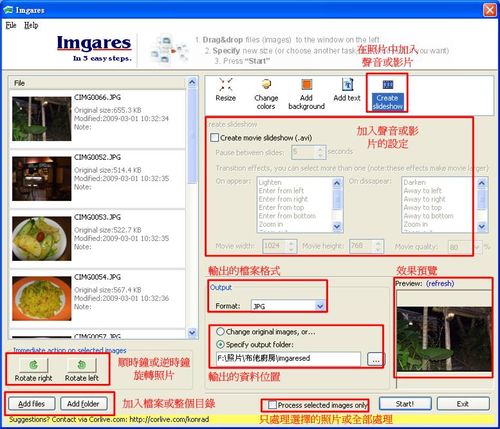Open the File menu
500x429 pixels.
pyautogui.click(x=11, y=25)
